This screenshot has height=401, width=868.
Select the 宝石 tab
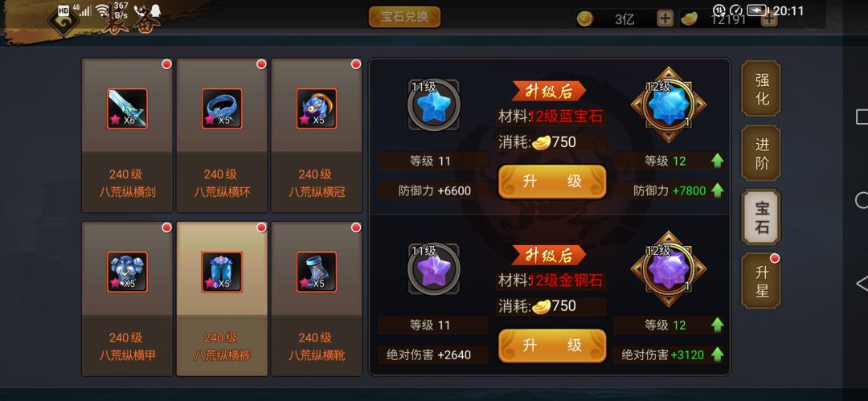click(761, 216)
